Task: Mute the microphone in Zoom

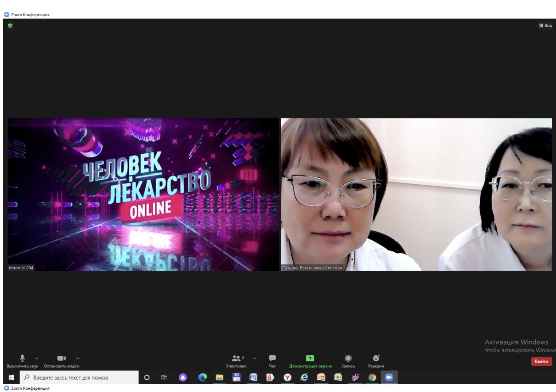Action: point(22,359)
